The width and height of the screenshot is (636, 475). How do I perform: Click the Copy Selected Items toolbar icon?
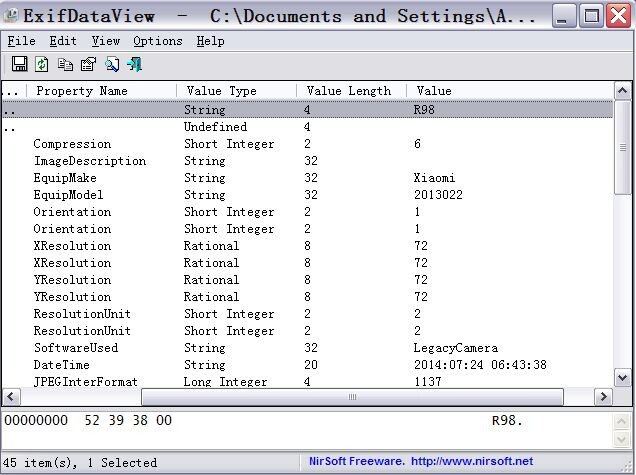tap(65, 64)
